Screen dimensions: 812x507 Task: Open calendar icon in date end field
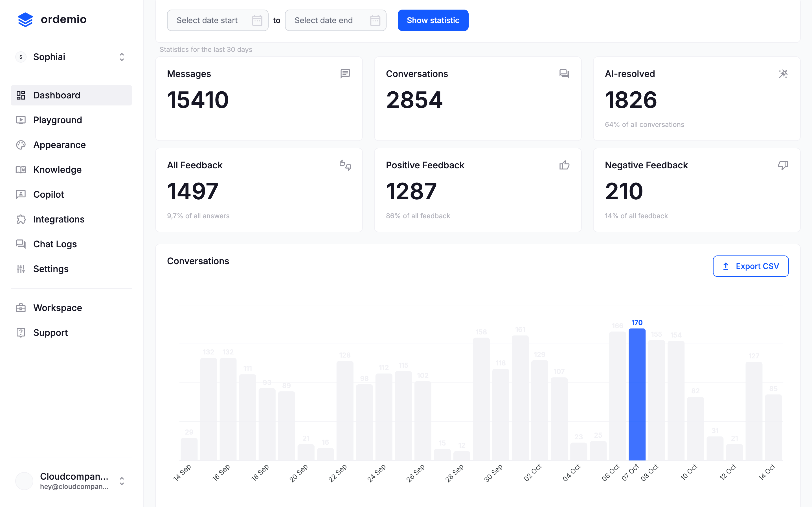[x=375, y=21]
